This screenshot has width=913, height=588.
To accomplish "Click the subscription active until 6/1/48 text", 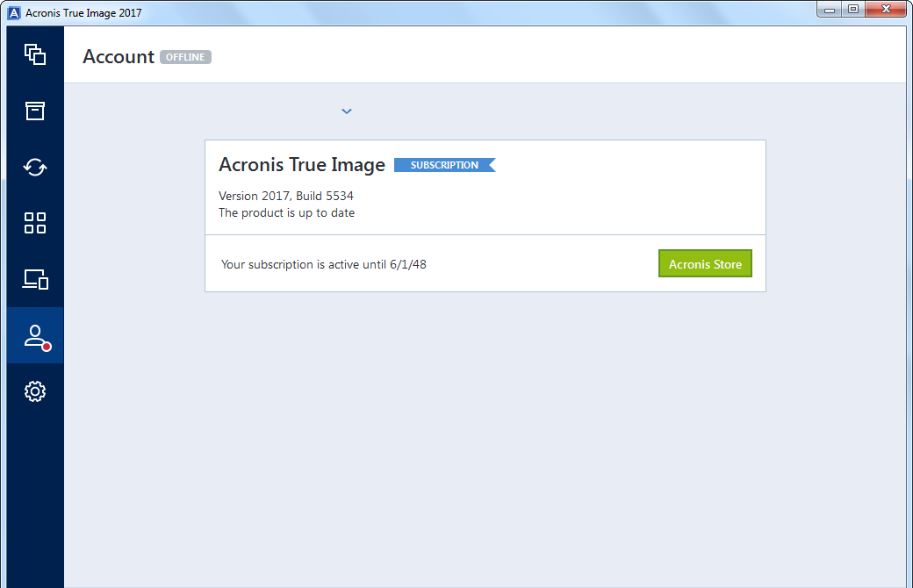I will coord(324,264).
